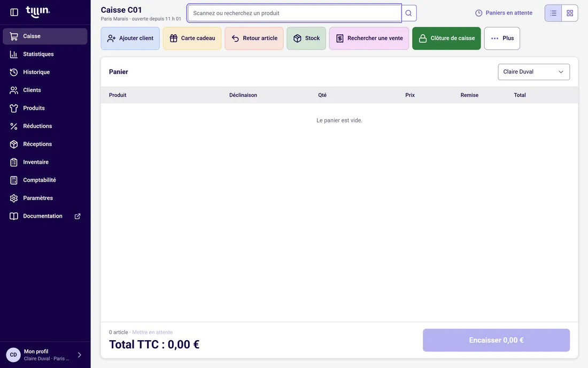
Task: Click the Documentation external link icon
Action: [x=78, y=217]
